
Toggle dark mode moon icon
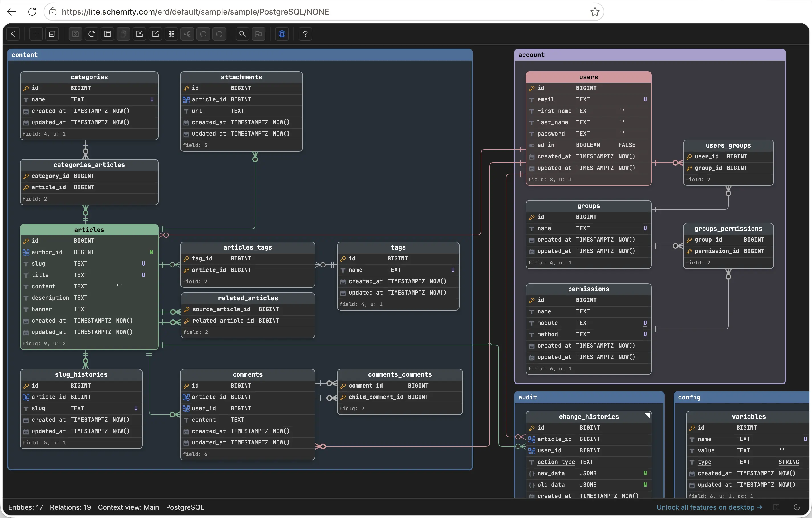pyautogui.click(x=797, y=507)
